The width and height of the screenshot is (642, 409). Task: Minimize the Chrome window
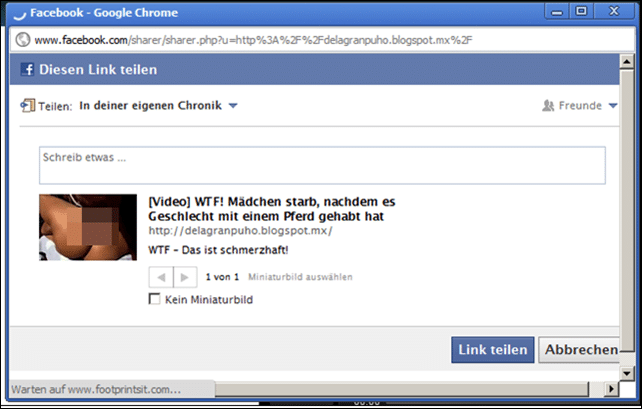point(556,12)
